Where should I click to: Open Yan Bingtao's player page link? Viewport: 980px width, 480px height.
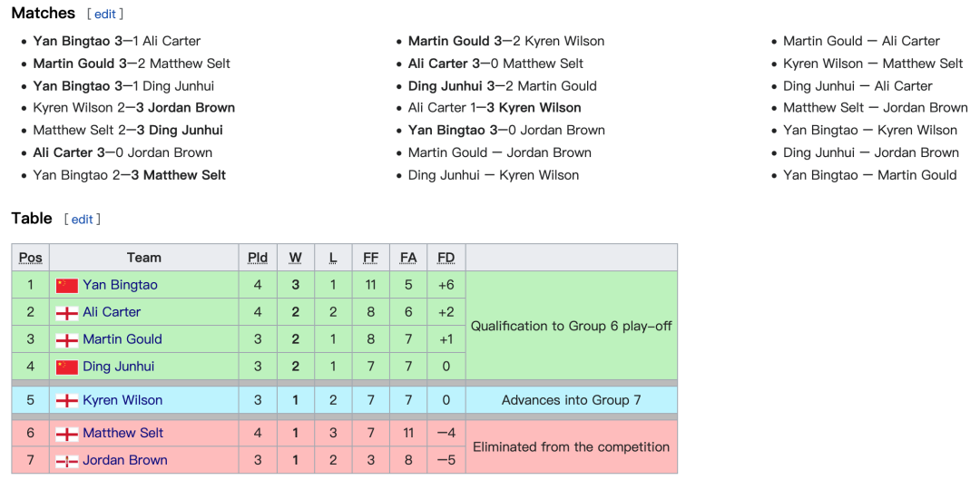pyautogui.click(x=120, y=285)
